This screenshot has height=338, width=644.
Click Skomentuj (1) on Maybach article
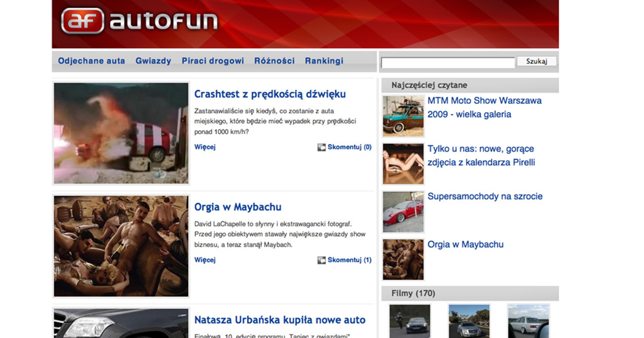[x=349, y=260]
